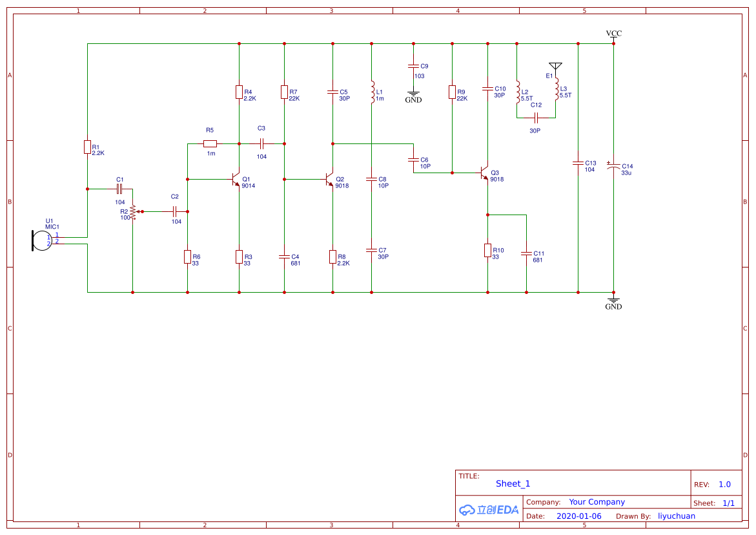Select transistor Q1 symbol
Screen dimensions: 756x535
click(x=235, y=180)
